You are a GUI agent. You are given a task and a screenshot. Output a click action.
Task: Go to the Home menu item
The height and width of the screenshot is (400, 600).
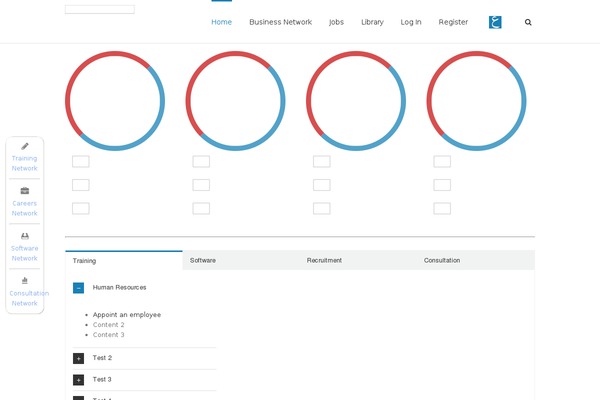click(x=222, y=22)
